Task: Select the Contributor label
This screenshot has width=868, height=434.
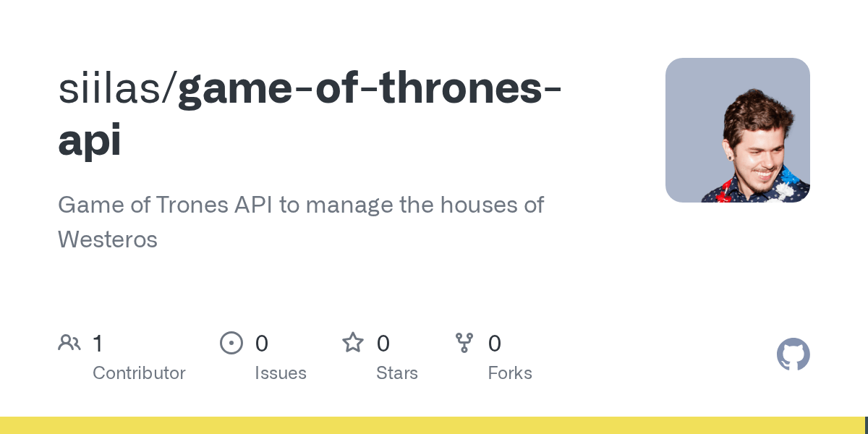Action: click(139, 373)
